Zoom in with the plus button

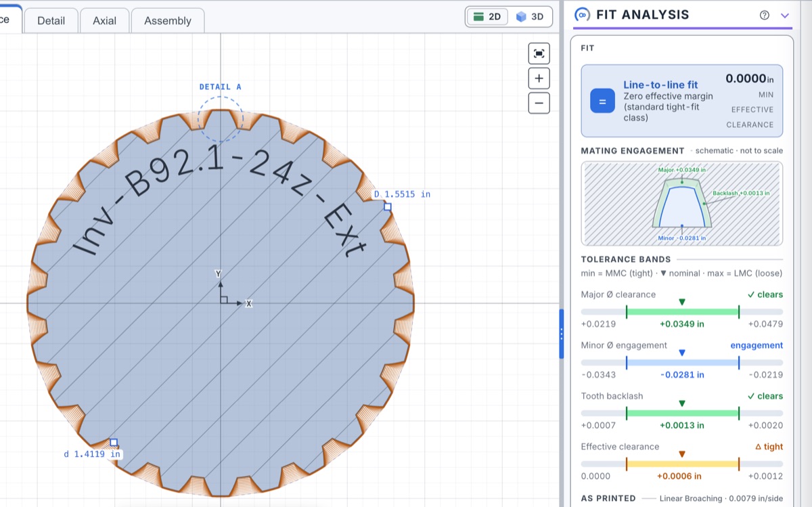(x=539, y=79)
